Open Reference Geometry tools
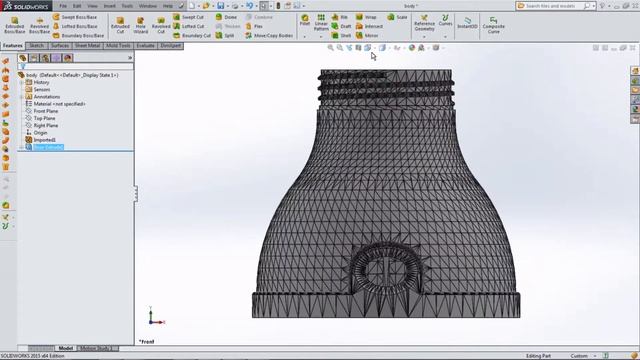Viewport: 640px width, 360px height. 424,23
